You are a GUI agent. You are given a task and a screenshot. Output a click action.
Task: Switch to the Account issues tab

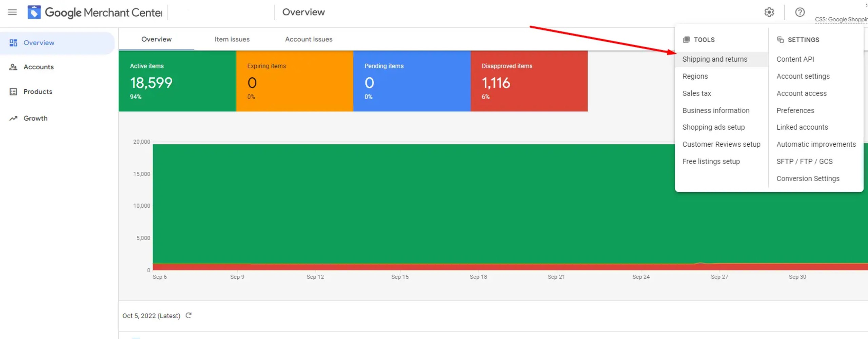[x=309, y=39]
